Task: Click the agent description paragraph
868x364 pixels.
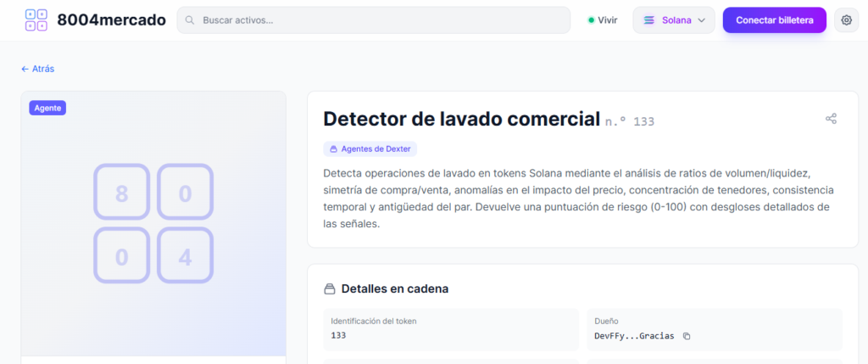Action: coord(578,199)
